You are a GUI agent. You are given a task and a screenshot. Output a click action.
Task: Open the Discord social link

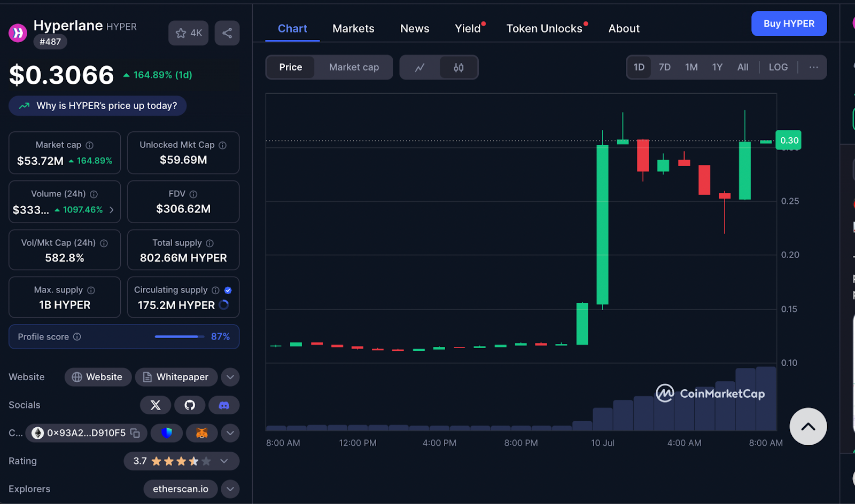pos(224,405)
